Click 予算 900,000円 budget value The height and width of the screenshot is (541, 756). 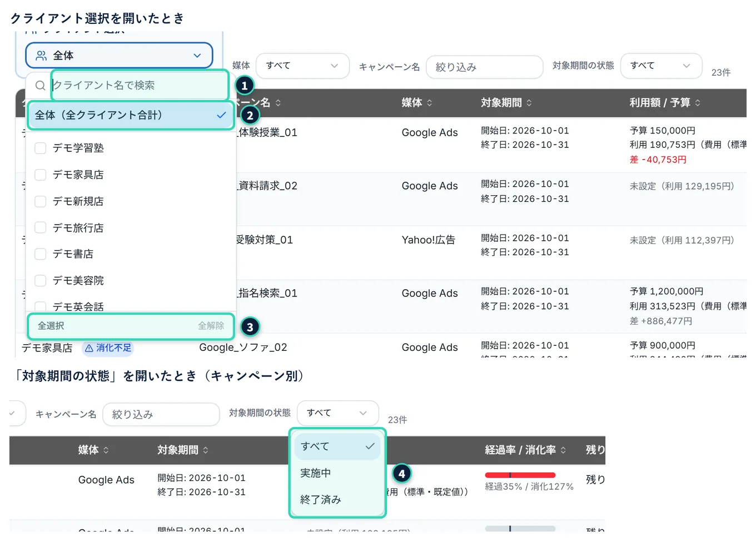click(662, 346)
